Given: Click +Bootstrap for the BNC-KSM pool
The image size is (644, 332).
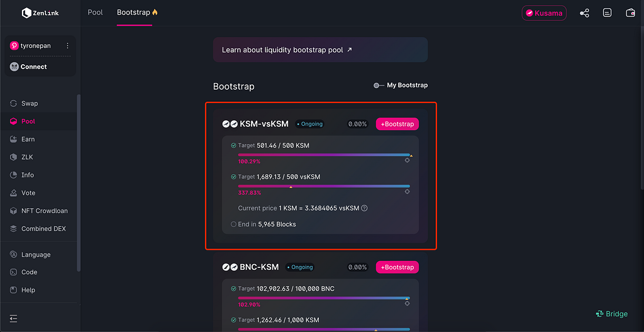Looking at the screenshot, I should click(397, 267).
